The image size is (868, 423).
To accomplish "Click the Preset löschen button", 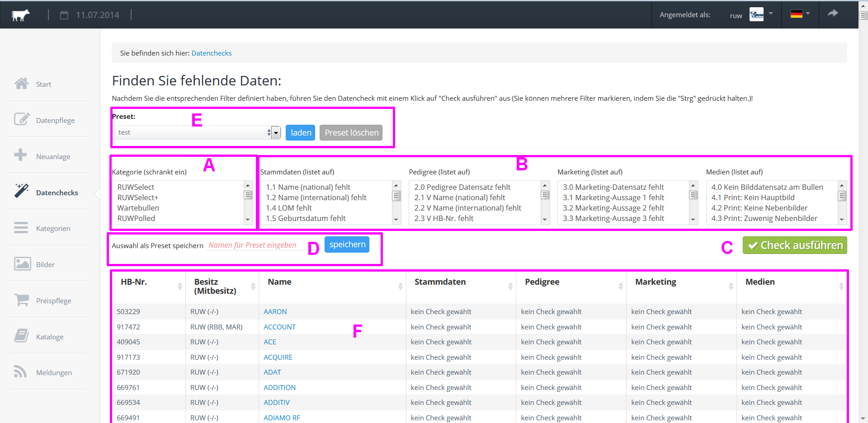I will [x=351, y=133].
